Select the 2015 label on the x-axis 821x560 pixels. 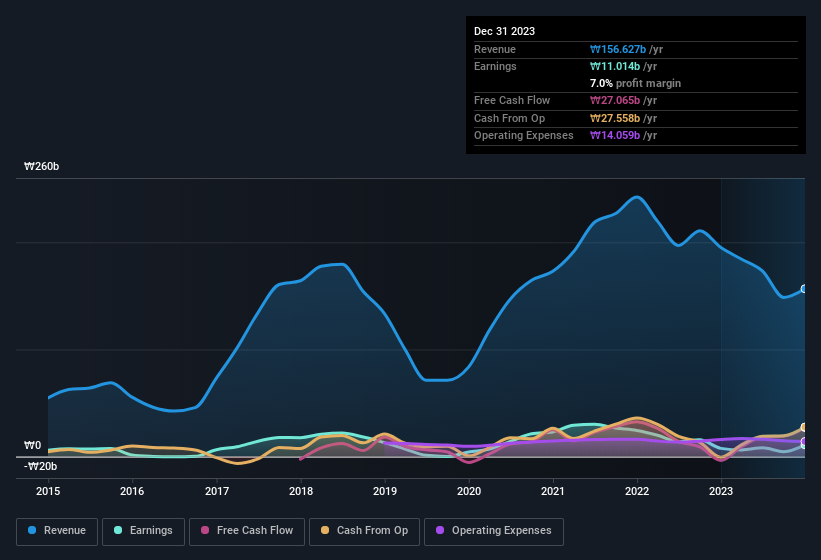(x=49, y=491)
